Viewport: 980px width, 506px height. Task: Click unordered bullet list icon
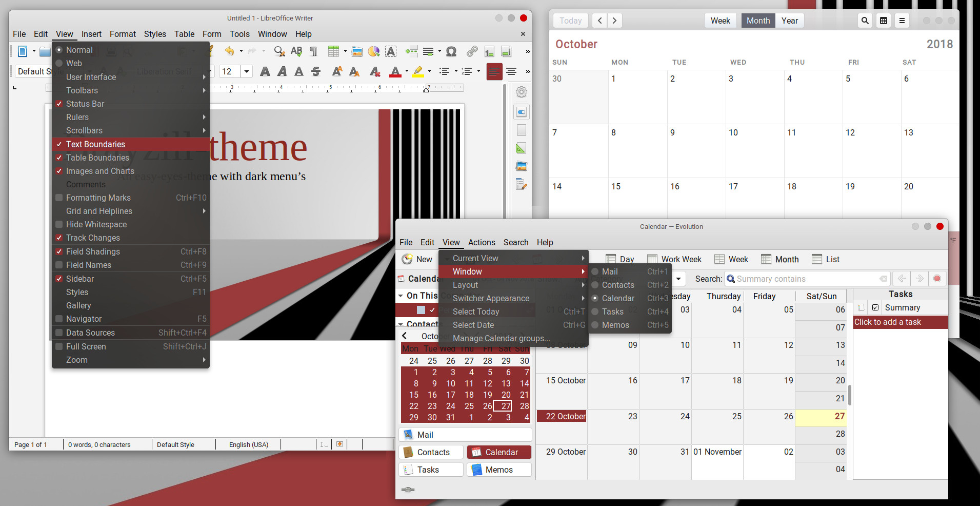point(444,71)
